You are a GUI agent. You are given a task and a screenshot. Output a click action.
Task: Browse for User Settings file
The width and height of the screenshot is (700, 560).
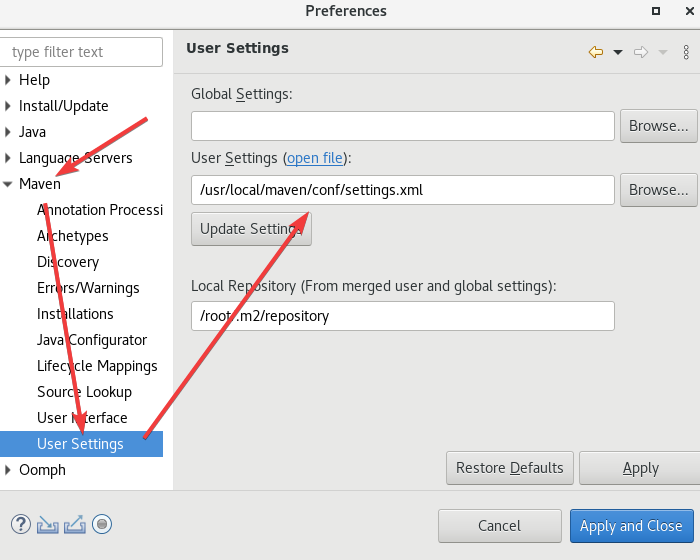coord(658,190)
